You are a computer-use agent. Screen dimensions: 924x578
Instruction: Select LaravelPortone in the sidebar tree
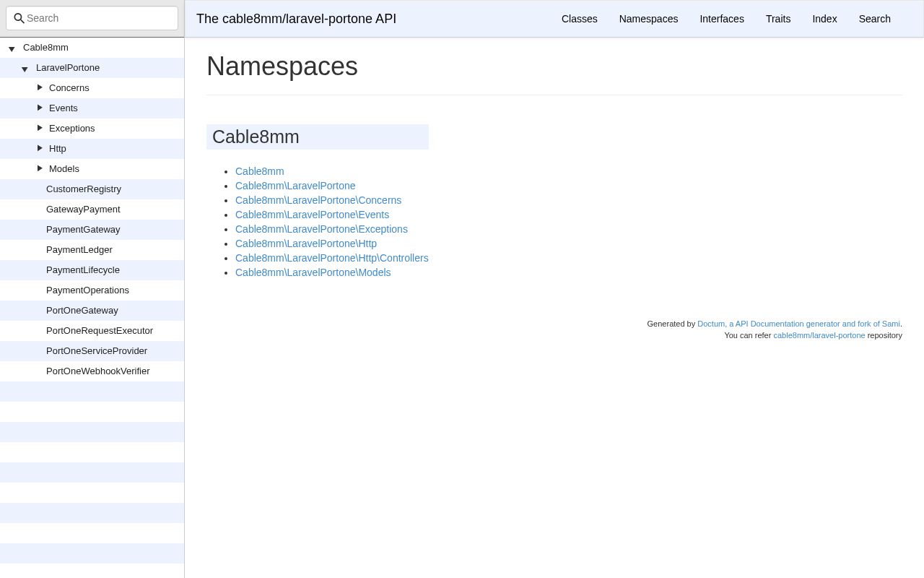(x=68, y=68)
